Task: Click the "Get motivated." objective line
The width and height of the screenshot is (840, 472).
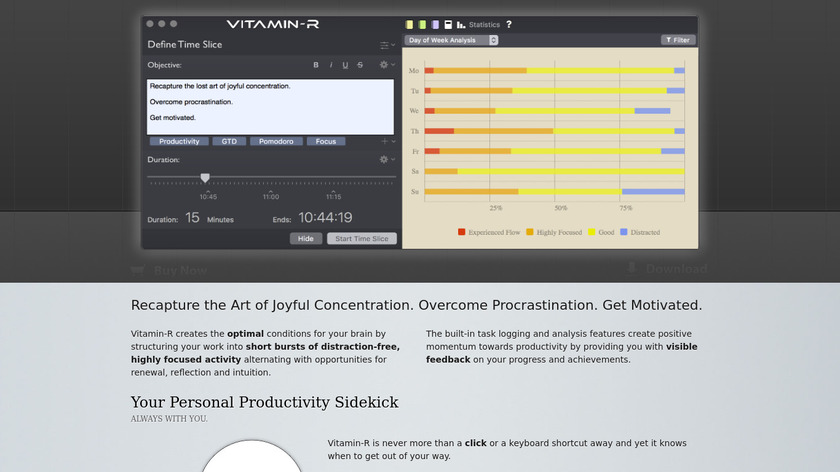Action: (172, 117)
